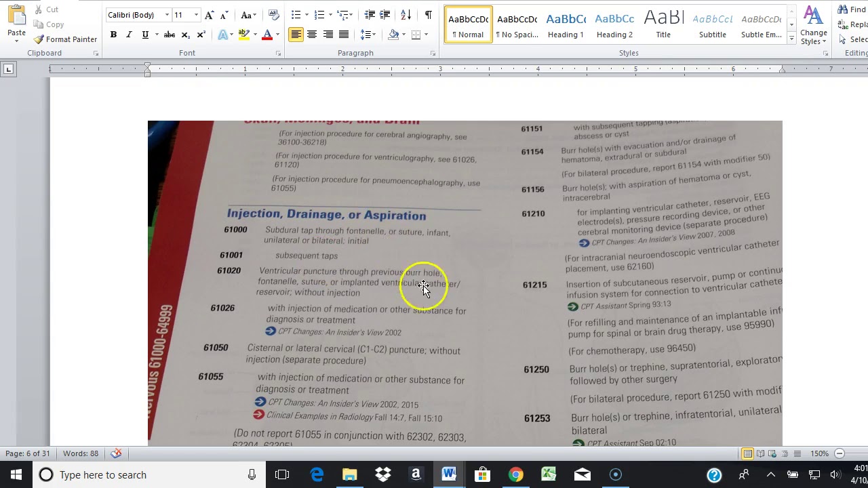
Task: Apply the Title style
Action: 663,25
